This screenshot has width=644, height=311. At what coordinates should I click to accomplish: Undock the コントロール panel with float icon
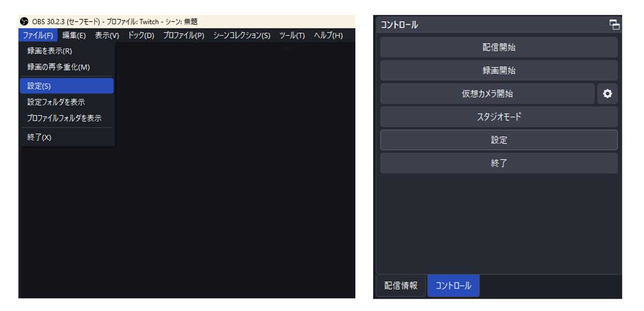pyautogui.click(x=614, y=25)
